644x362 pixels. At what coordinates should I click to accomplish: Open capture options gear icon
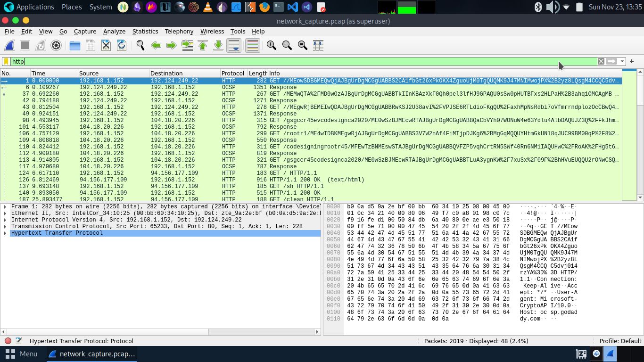(x=56, y=45)
